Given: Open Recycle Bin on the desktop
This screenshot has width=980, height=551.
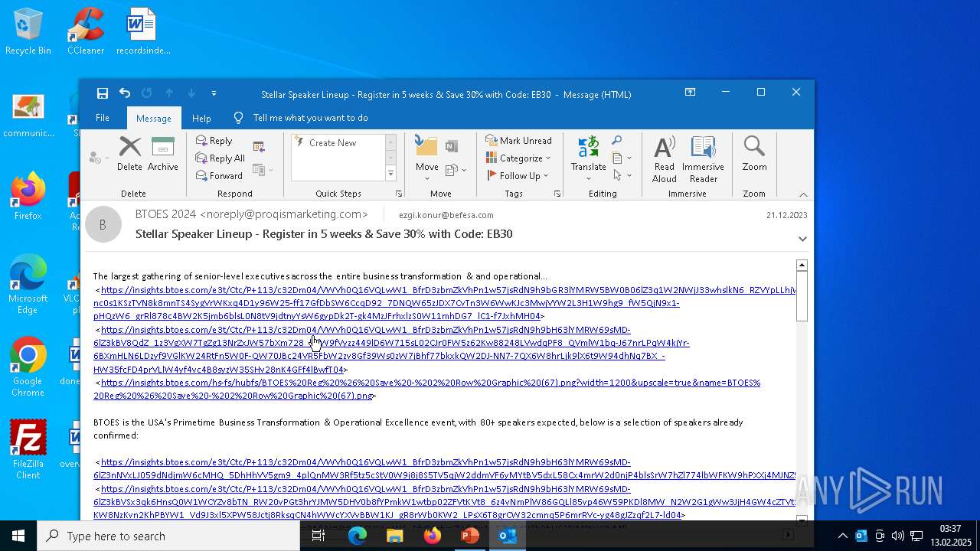Looking at the screenshot, I should (x=28, y=31).
